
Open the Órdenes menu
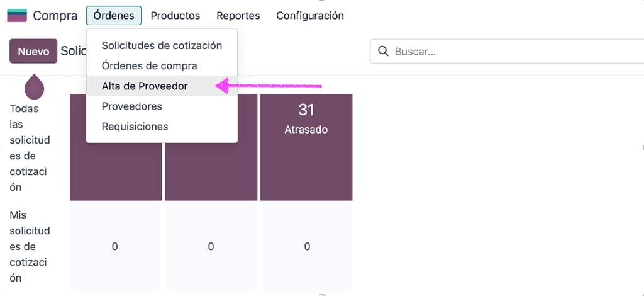tap(114, 16)
